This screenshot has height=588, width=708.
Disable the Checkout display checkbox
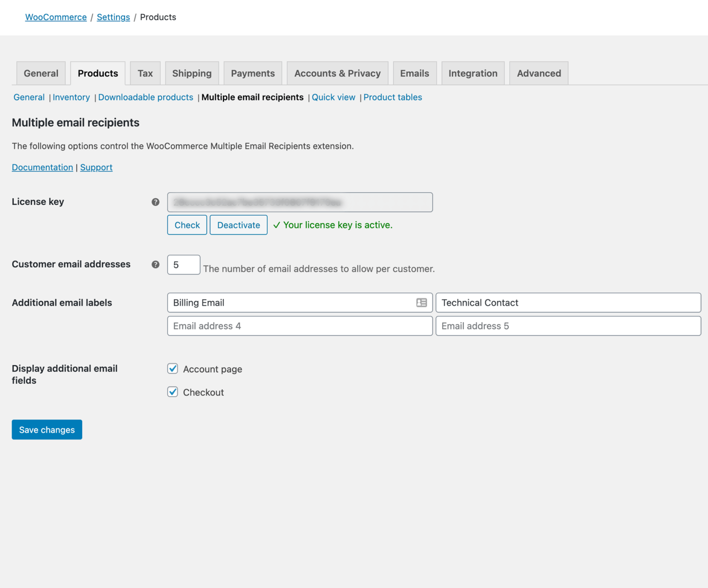click(x=172, y=392)
